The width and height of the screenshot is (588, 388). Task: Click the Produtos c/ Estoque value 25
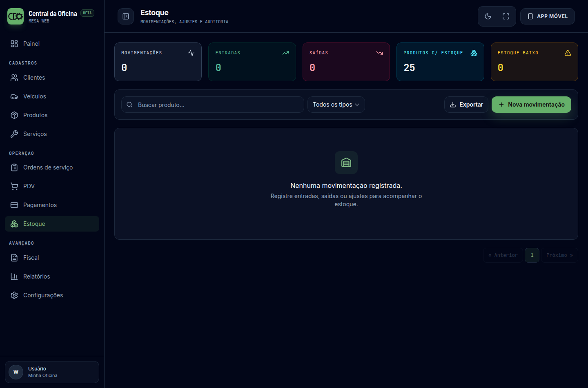(409, 68)
